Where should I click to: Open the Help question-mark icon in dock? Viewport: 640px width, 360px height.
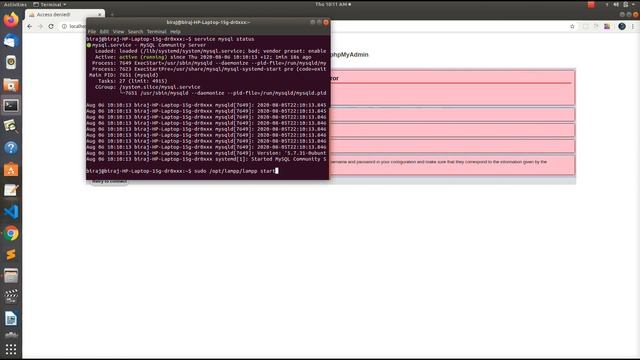point(11,148)
